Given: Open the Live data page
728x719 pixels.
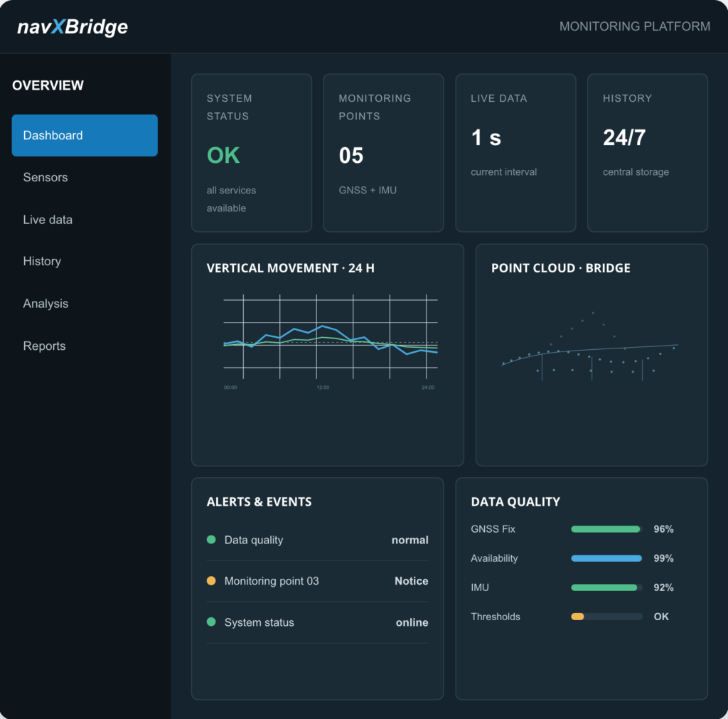Looking at the screenshot, I should (48, 219).
